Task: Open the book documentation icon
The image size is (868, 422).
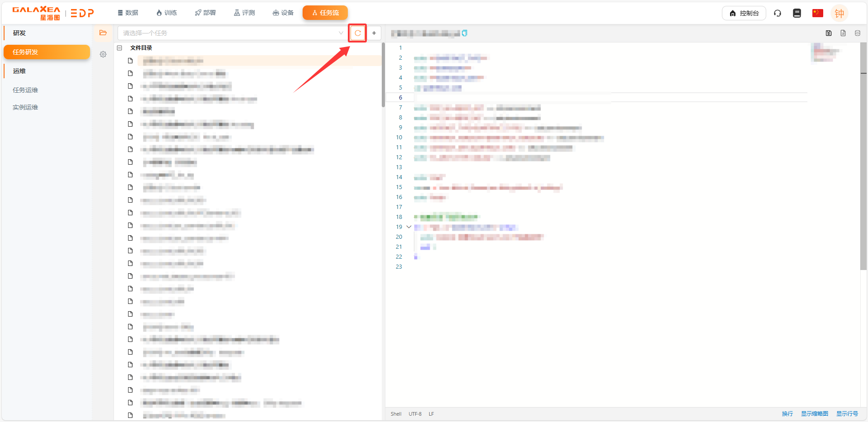Action: coord(797,13)
